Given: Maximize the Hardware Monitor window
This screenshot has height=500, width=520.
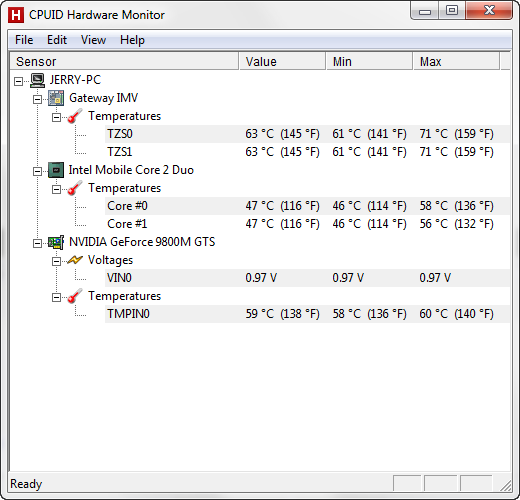Looking at the screenshot, I should (x=452, y=11).
